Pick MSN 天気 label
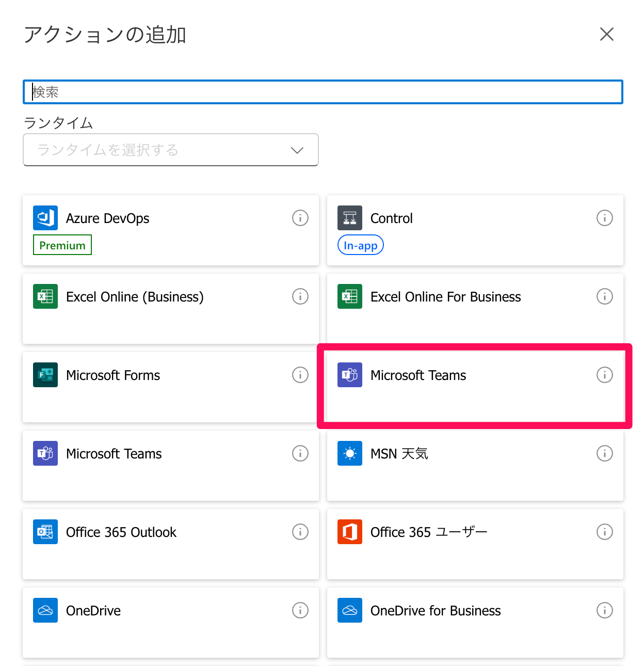Viewport: 644px width, 666px height. [399, 454]
